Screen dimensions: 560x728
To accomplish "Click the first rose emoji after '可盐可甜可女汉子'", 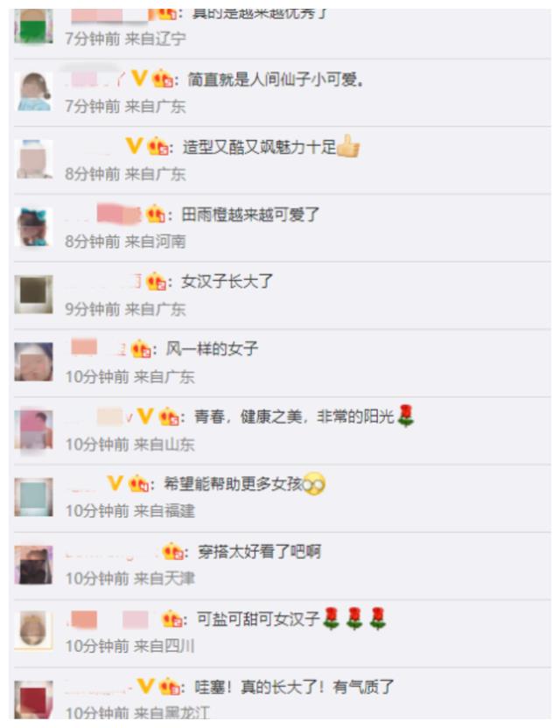I will coord(332,619).
